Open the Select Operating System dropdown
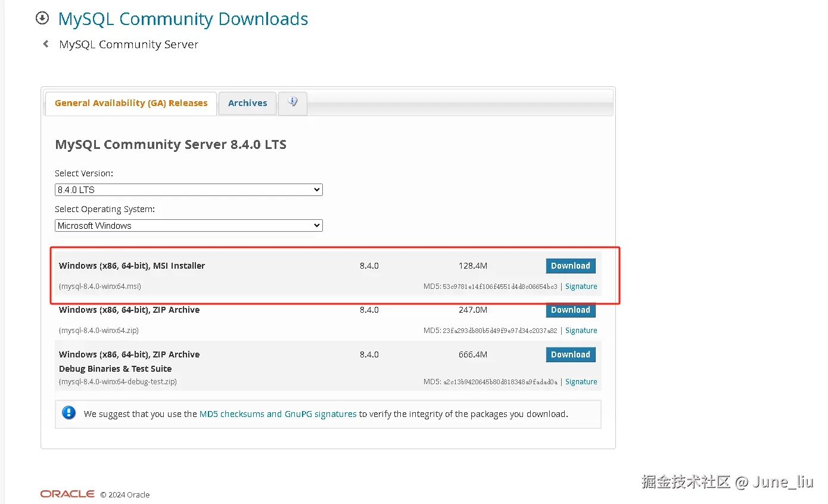This screenshot has height=504, width=828. tap(189, 226)
